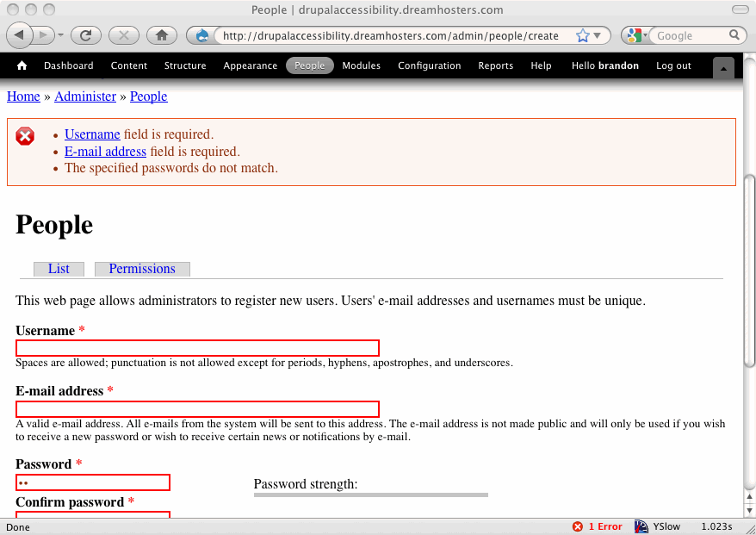
Task: Open the Help admin menu item
Action: 541,65
